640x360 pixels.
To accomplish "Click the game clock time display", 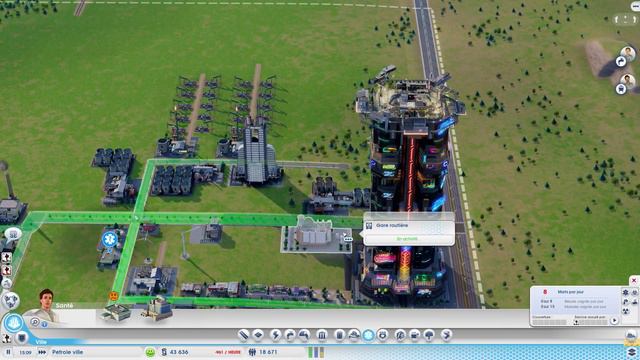I will pyautogui.click(x=25, y=352).
